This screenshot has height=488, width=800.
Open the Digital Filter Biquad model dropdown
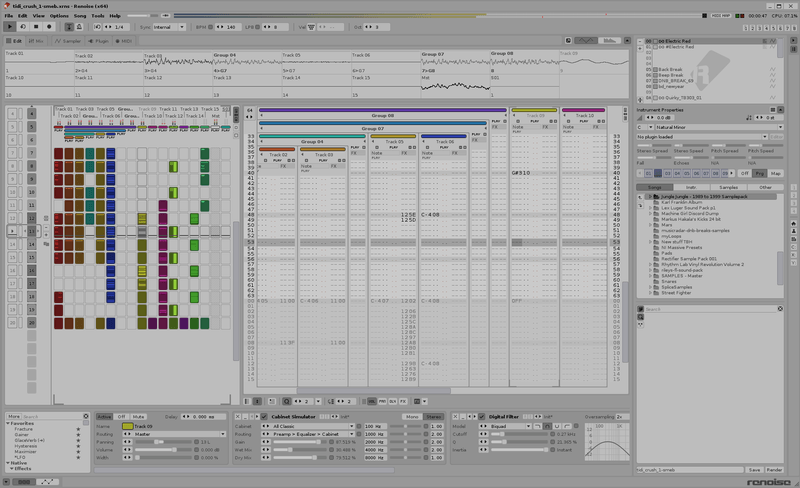(505, 426)
